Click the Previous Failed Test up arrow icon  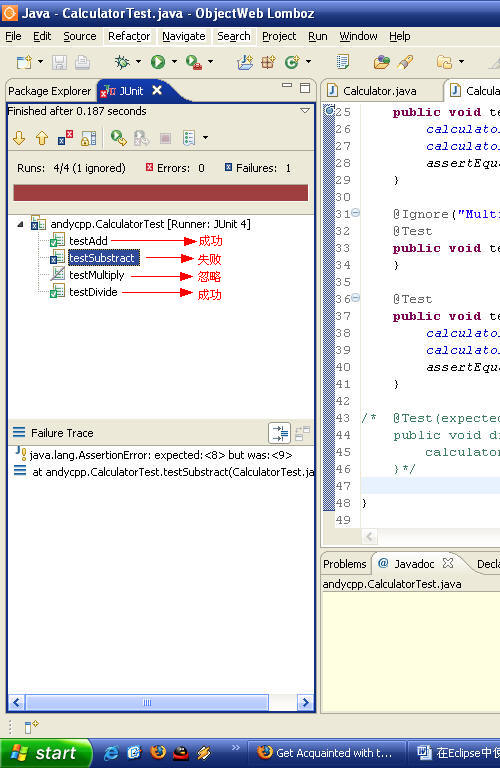pyautogui.click(x=42, y=138)
